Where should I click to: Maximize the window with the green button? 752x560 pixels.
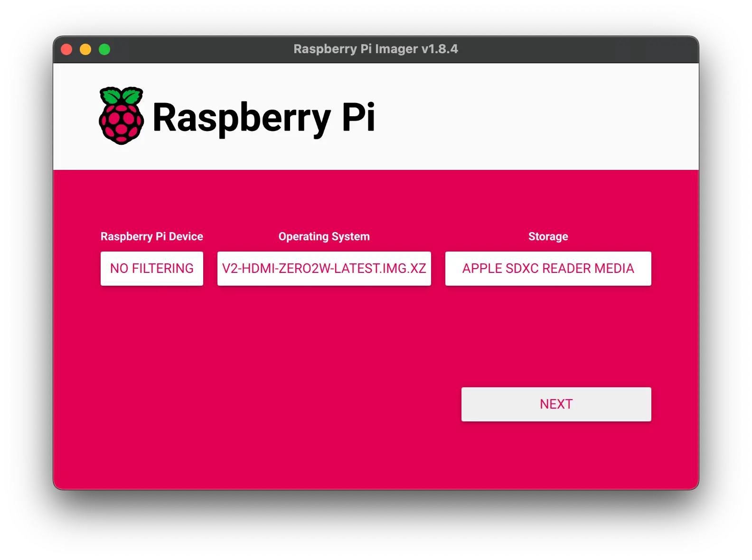104,49
